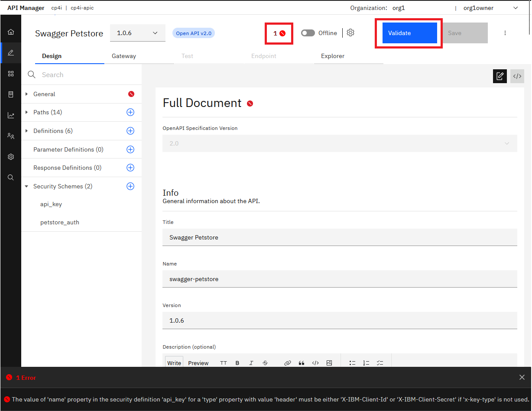Add a response definition with plus icon
This screenshot has width=532, height=411.
pyautogui.click(x=130, y=168)
